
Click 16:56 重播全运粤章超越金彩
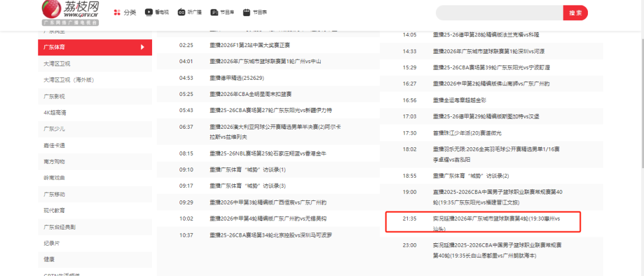point(491,100)
